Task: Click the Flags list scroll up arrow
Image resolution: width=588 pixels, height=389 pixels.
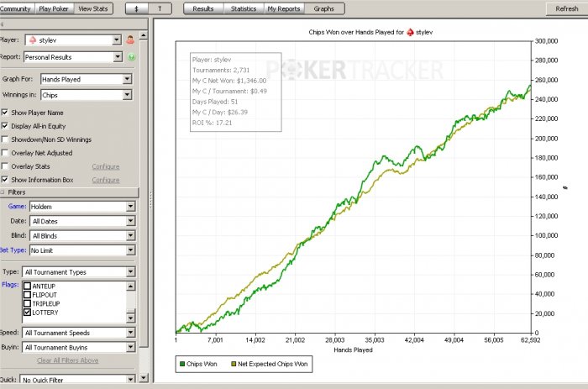Action: coord(130,286)
